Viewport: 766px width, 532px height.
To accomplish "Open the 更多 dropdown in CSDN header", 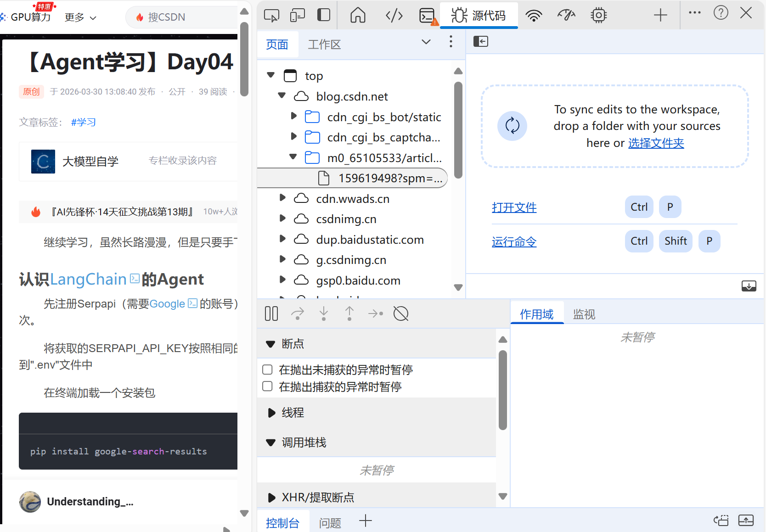I will pos(80,17).
